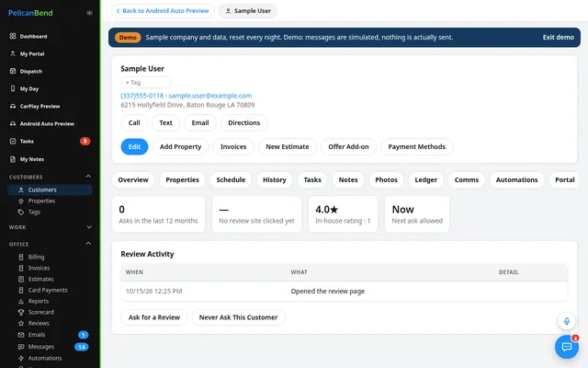Switch to the Properties tab
Image resolution: width=588 pixels, height=368 pixels.
(182, 180)
